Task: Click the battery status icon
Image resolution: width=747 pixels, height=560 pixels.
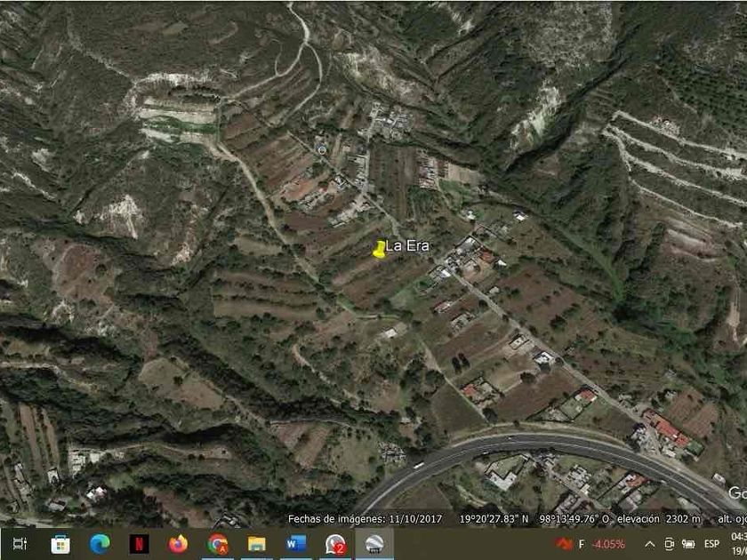Action: pos(688,544)
